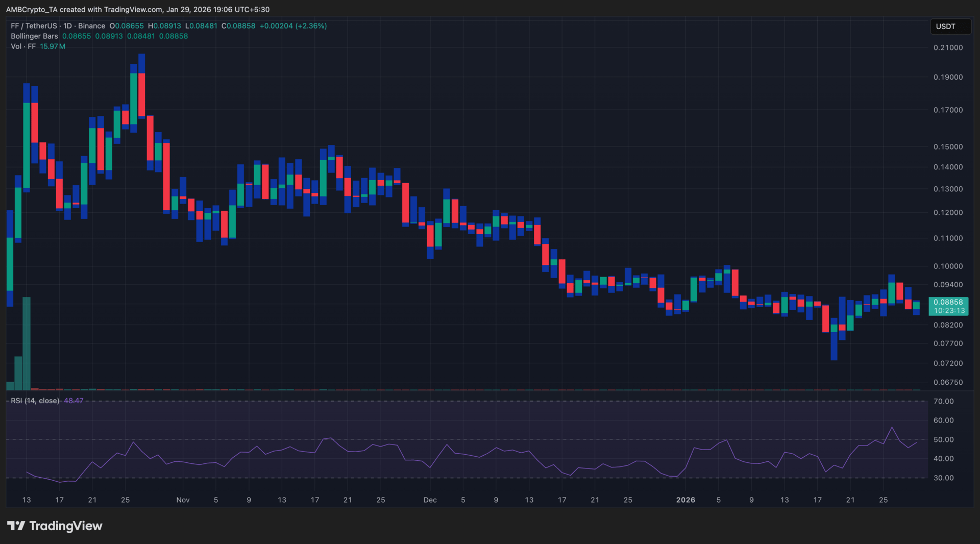The height and width of the screenshot is (544, 980).
Task: Click the 0.14000 price axis label
Action: click(x=948, y=167)
